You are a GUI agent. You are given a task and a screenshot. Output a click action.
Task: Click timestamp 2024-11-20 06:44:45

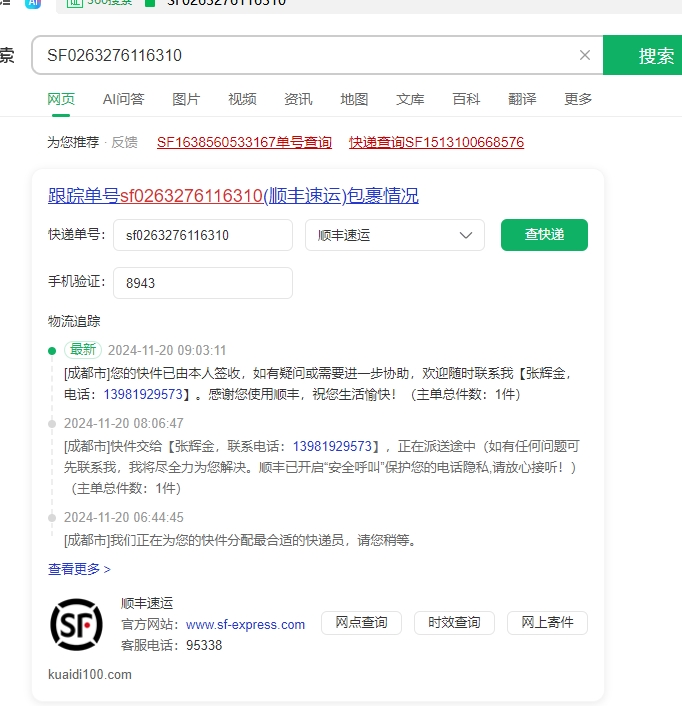pyautogui.click(x=123, y=517)
